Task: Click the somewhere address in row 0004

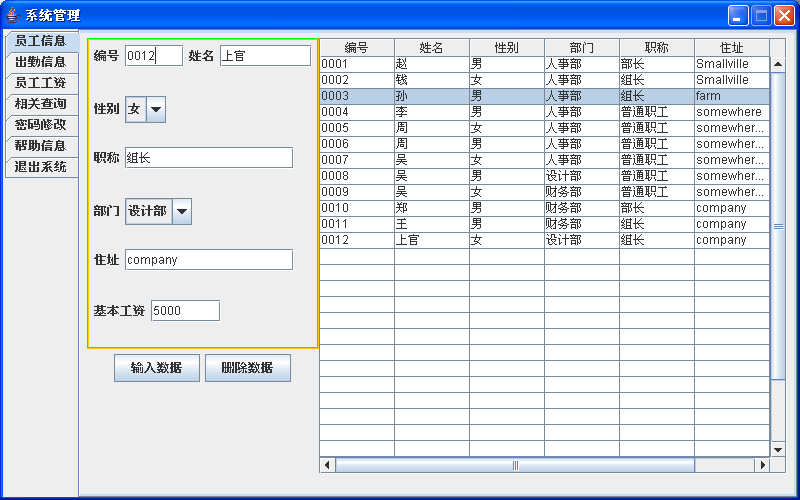Action: pyautogui.click(x=732, y=112)
